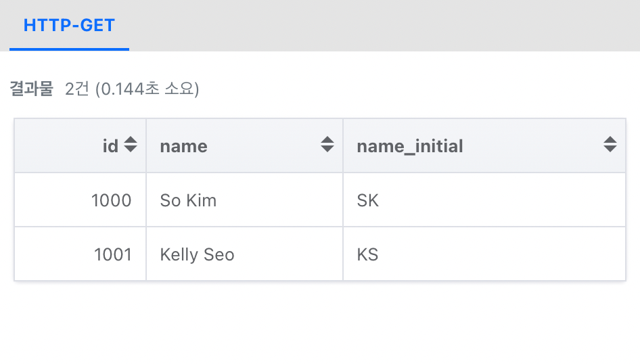The height and width of the screenshot is (364, 640).
Task: Select the KS initials cell
Action: point(367,254)
